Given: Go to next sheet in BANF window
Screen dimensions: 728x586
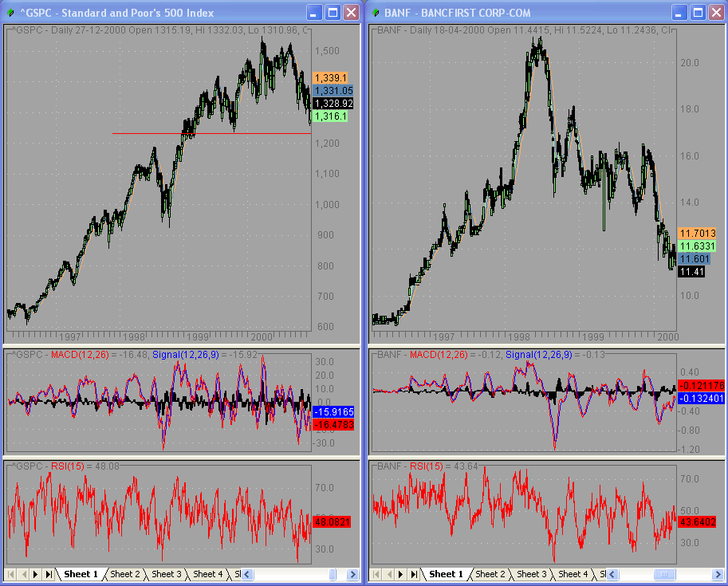Looking at the screenshot, I should pyautogui.click(x=400, y=574).
